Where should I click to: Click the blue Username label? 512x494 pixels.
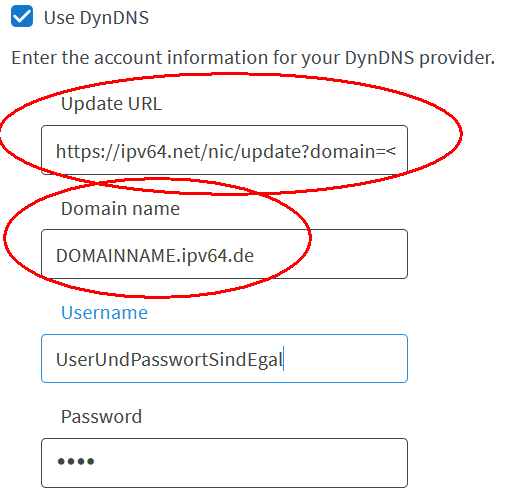(104, 313)
